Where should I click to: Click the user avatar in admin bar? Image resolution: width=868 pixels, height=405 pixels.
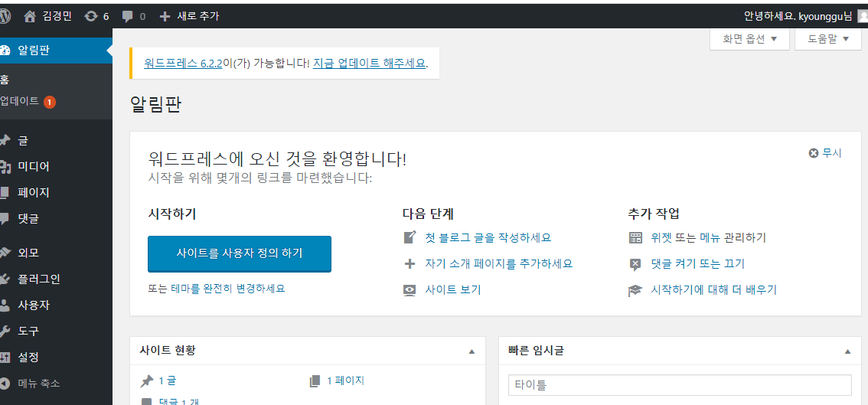tap(863, 16)
